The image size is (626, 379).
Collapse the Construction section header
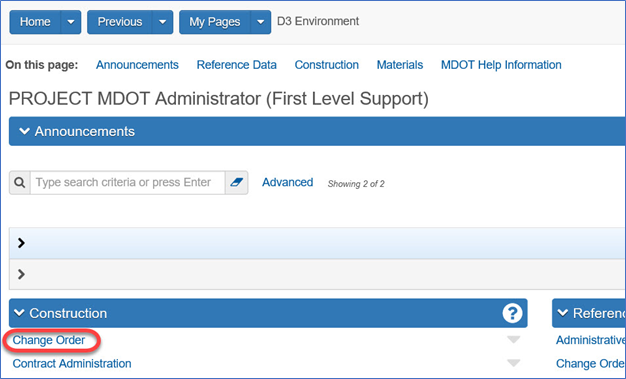pyautogui.click(x=268, y=313)
